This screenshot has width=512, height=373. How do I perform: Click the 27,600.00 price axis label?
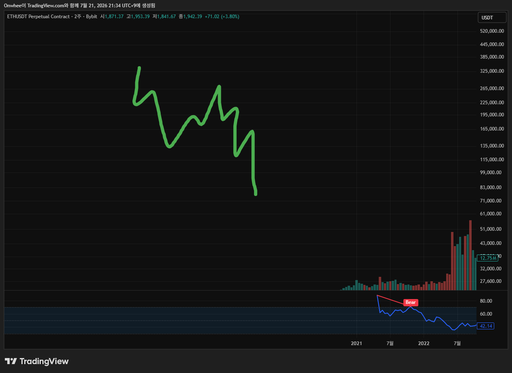[491, 281]
